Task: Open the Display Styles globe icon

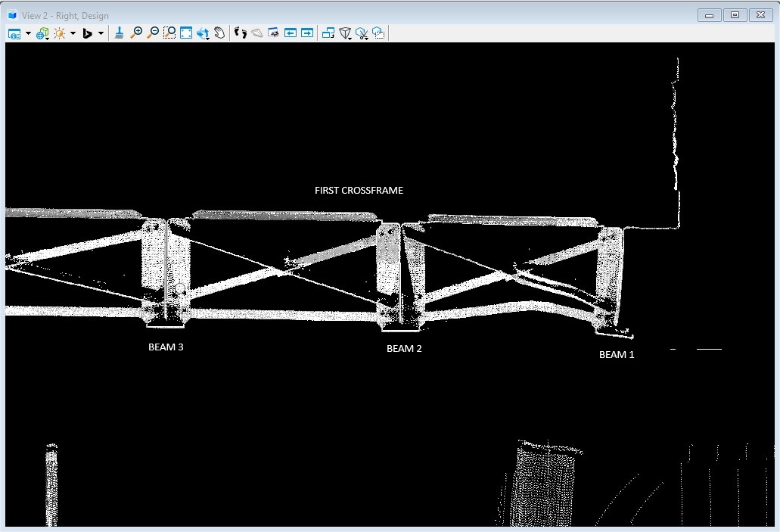Action: pos(42,33)
